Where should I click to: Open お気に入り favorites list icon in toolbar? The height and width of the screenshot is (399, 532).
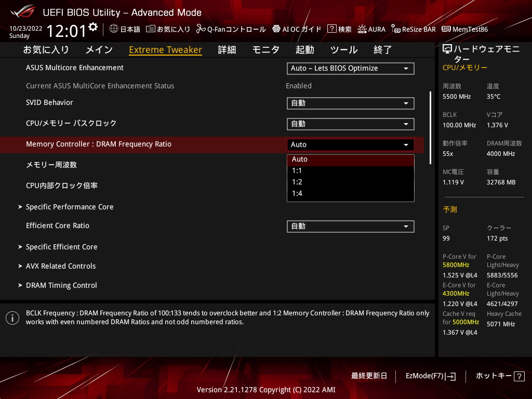[x=150, y=29]
